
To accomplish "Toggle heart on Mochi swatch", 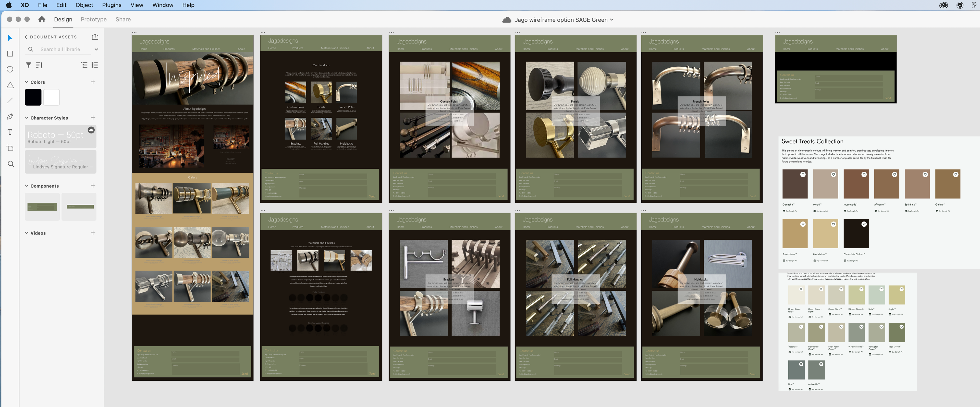I will [x=833, y=175].
